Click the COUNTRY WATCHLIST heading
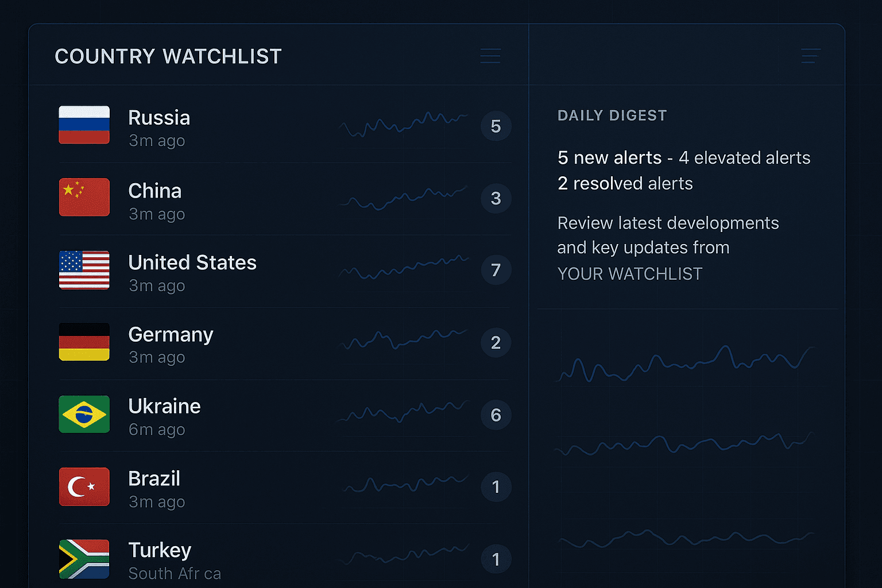Viewport: 882px width, 588px height. tap(168, 56)
